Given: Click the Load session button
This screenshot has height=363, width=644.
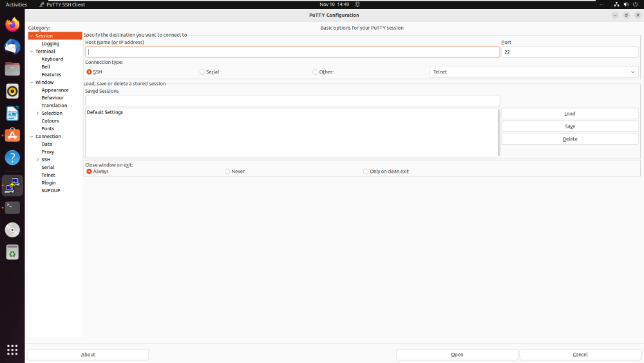Looking at the screenshot, I should 570,113.
